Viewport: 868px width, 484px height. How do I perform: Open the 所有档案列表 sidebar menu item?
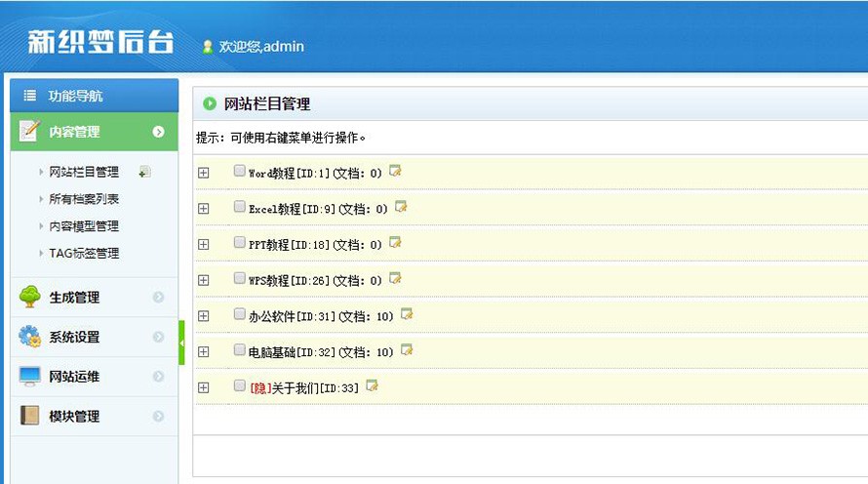84,199
